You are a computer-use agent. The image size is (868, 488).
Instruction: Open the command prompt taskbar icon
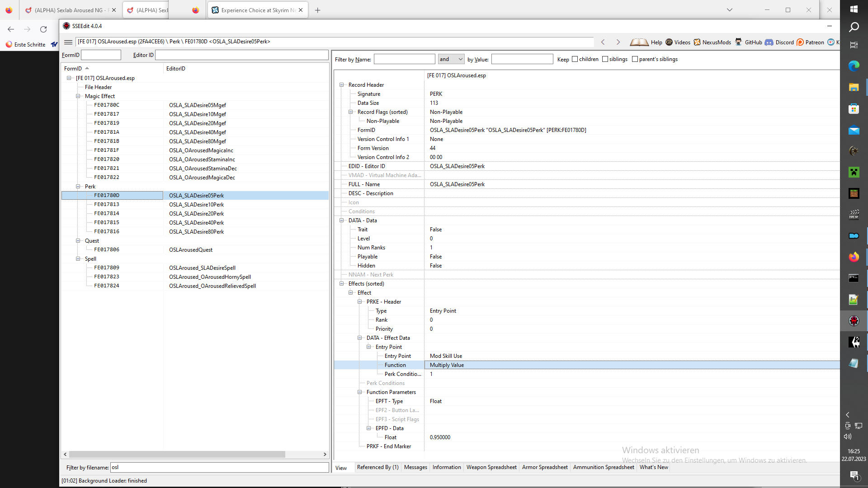coord(854,278)
